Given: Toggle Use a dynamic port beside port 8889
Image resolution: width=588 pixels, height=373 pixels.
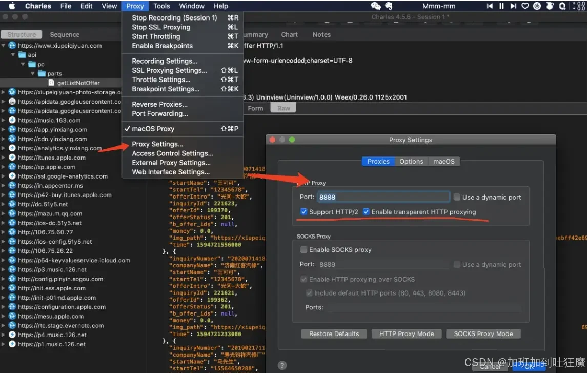Looking at the screenshot, I should tap(457, 264).
